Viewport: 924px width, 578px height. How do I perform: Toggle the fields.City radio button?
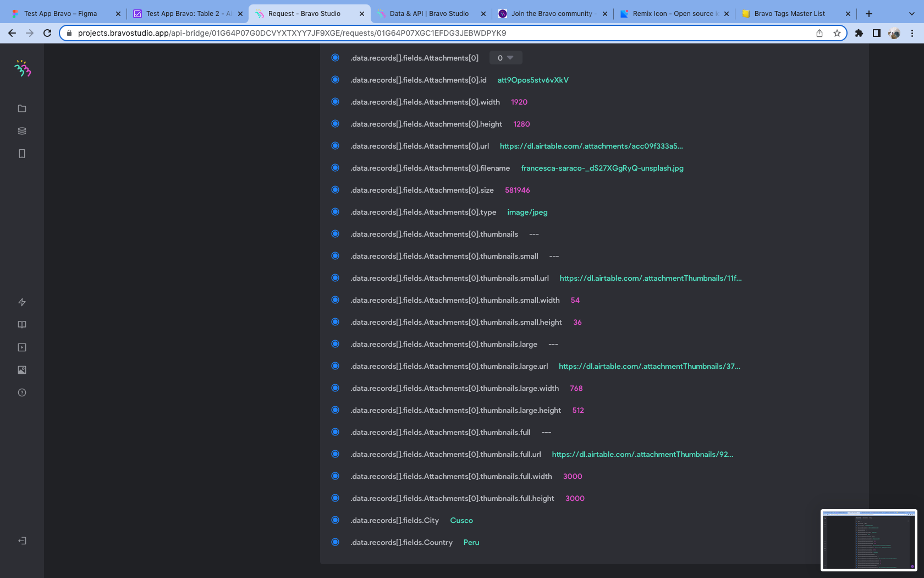click(x=335, y=520)
